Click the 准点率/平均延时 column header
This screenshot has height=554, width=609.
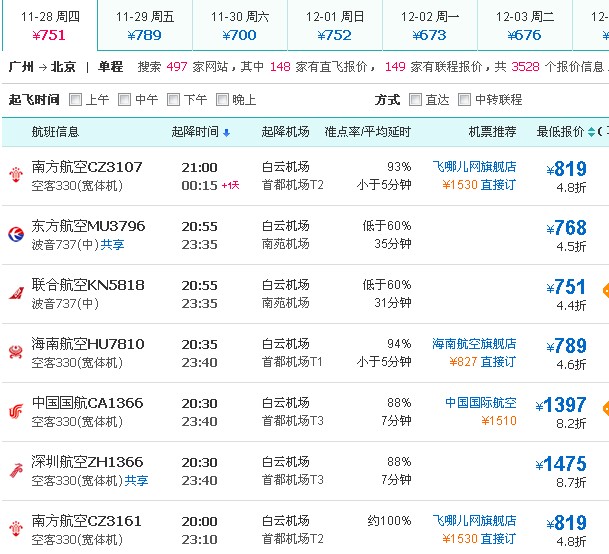(x=368, y=132)
